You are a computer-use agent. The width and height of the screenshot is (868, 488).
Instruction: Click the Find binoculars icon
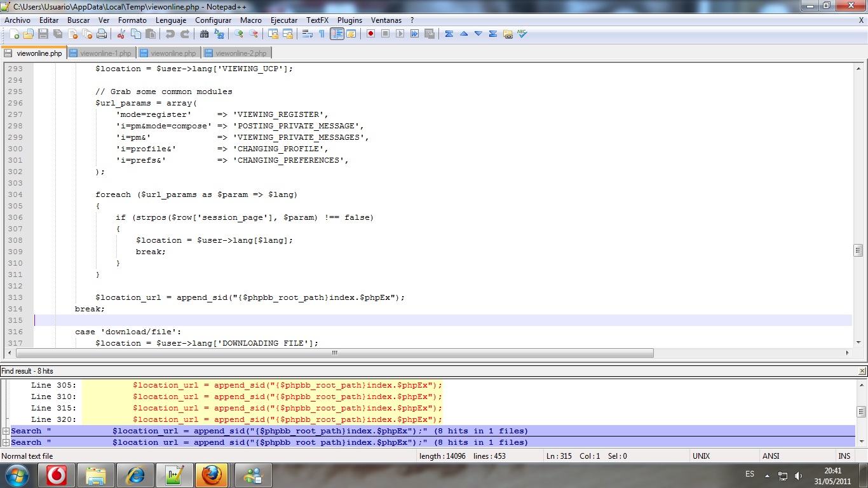[205, 34]
